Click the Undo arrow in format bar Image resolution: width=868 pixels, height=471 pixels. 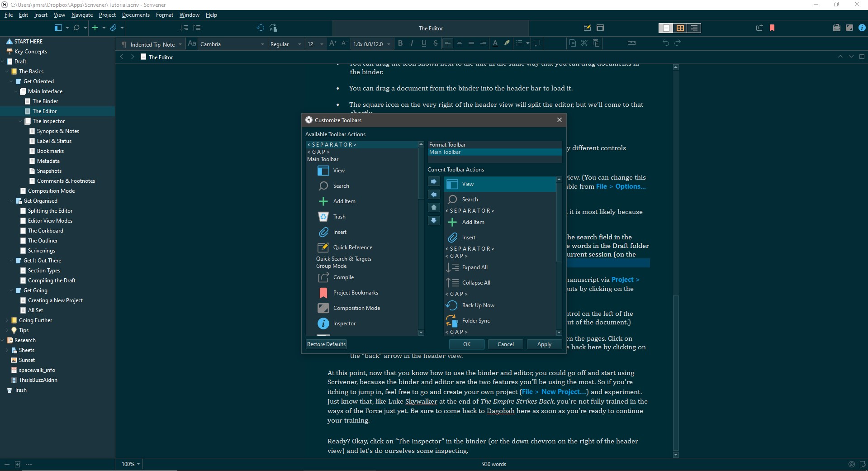coord(666,43)
